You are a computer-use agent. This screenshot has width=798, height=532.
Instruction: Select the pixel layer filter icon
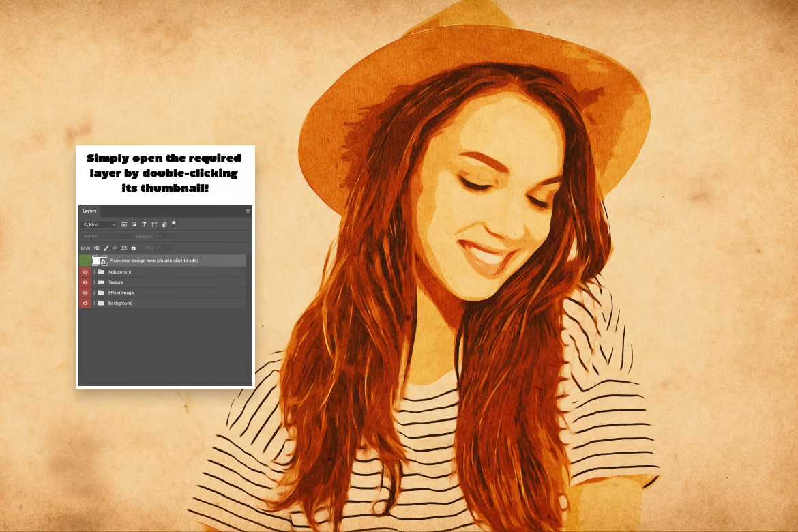[125, 224]
